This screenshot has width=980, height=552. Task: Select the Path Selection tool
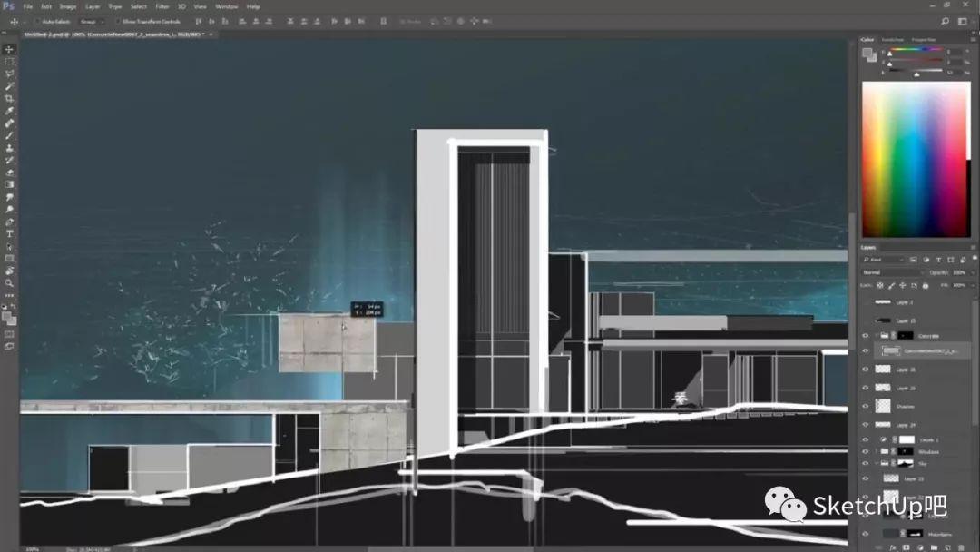click(x=9, y=246)
